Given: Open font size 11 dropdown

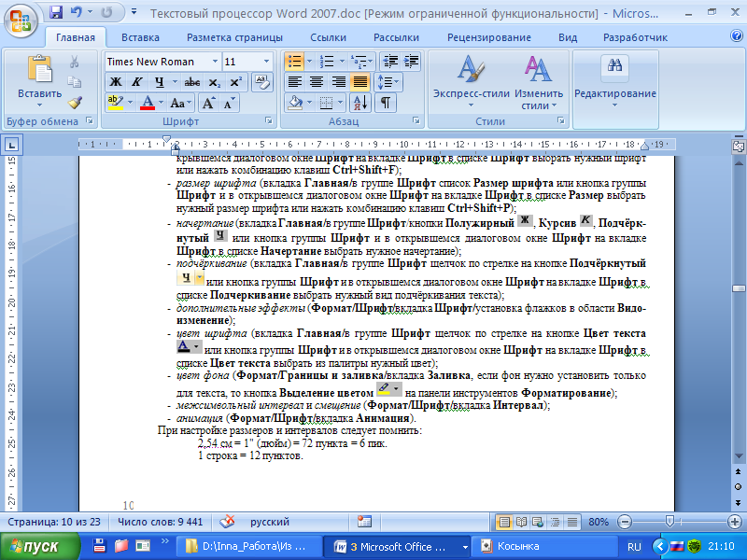Looking at the screenshot, I should (266, 62).
